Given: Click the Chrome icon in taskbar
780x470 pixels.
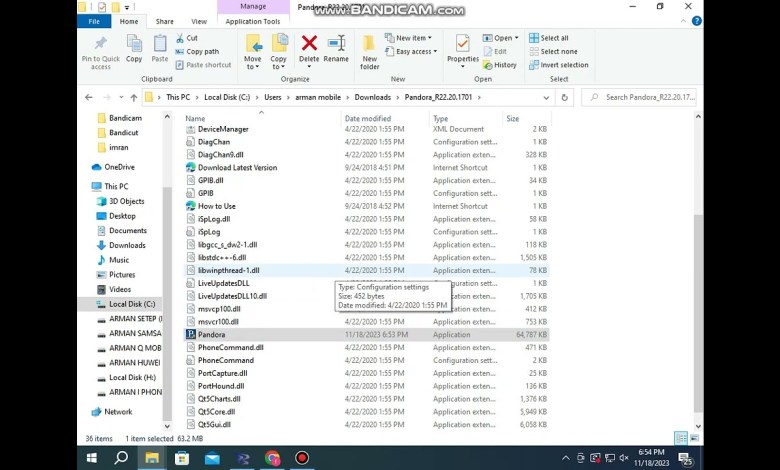Looking at the screenshot, I should [272, 458].
